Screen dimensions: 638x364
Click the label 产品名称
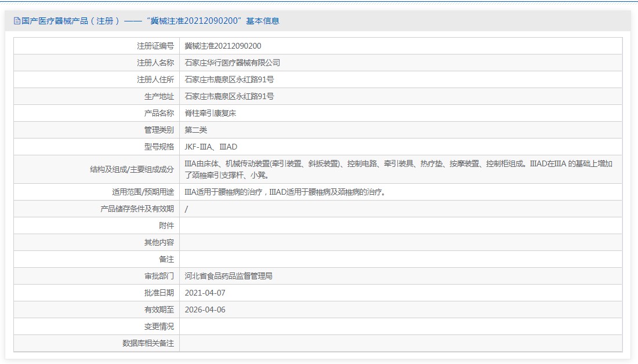pyautogui.click(x=159, y=113)
